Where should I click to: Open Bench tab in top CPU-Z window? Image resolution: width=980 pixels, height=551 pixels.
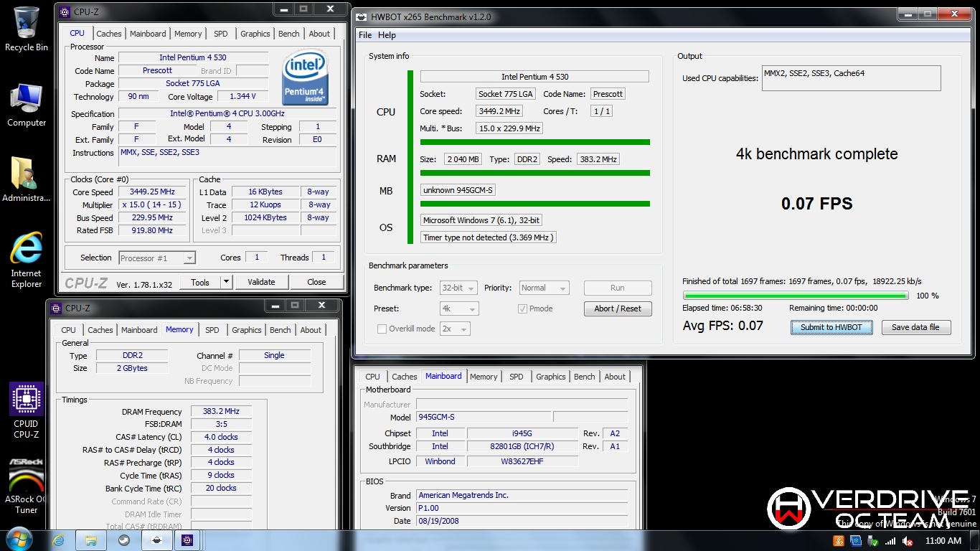pos(289,34)
